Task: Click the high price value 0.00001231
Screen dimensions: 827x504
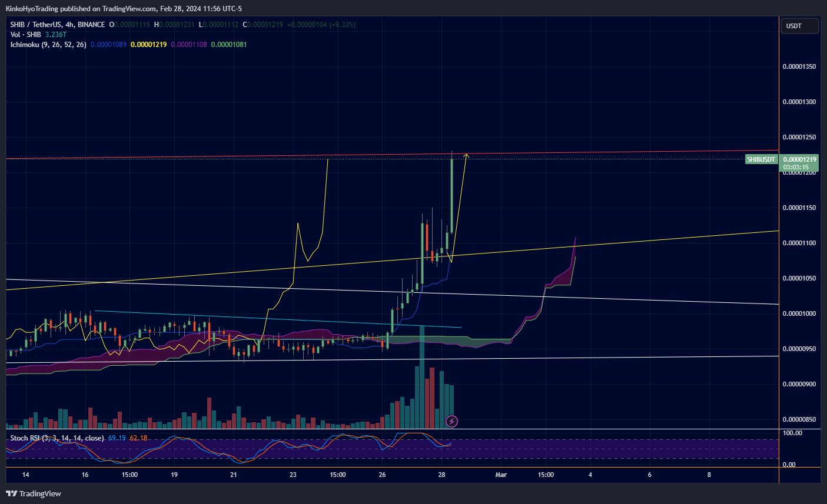Action: [177, 25]
